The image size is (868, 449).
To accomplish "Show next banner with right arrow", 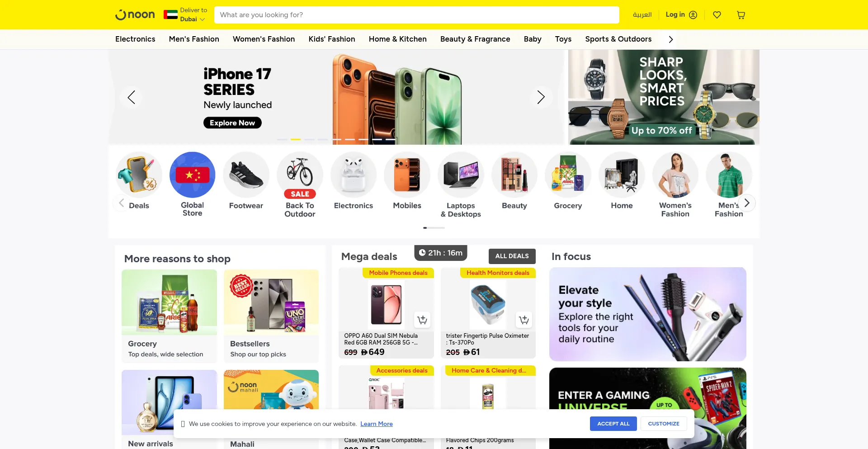I will pos(541,97).
